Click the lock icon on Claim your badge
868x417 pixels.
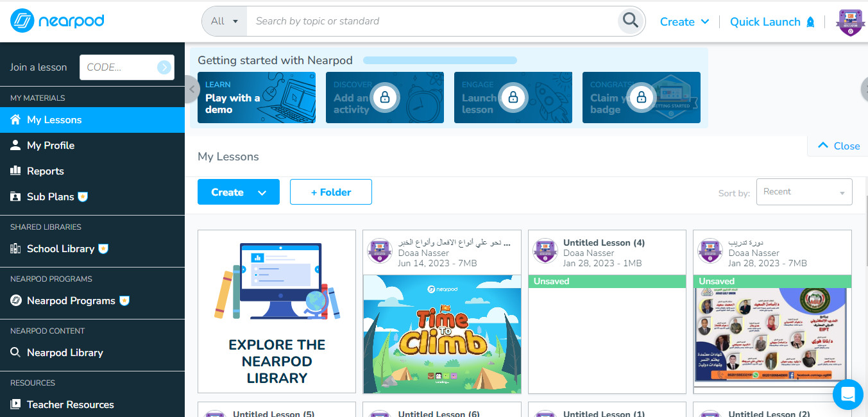click(x=641, y=98)
